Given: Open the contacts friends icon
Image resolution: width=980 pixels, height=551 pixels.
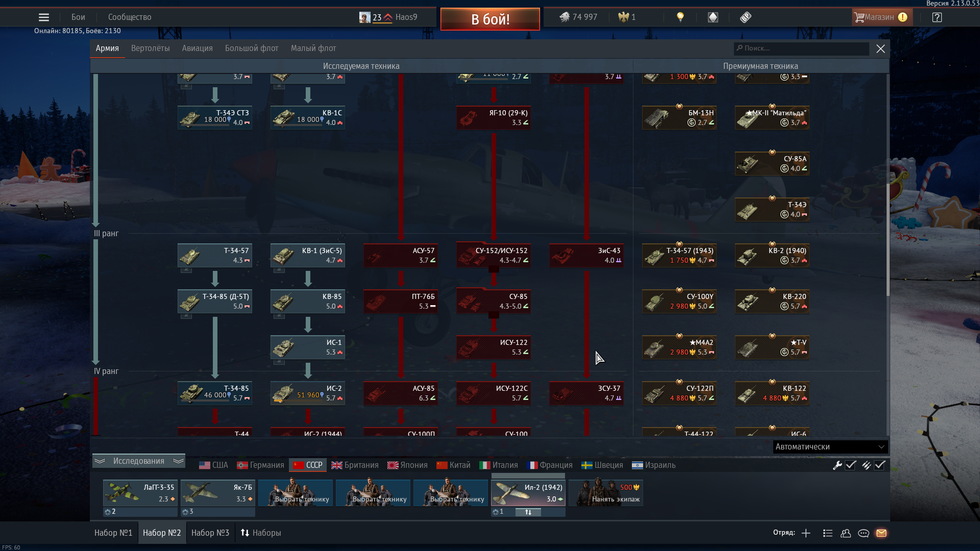Looking at the screenshot, I should [x=846, y=533].
